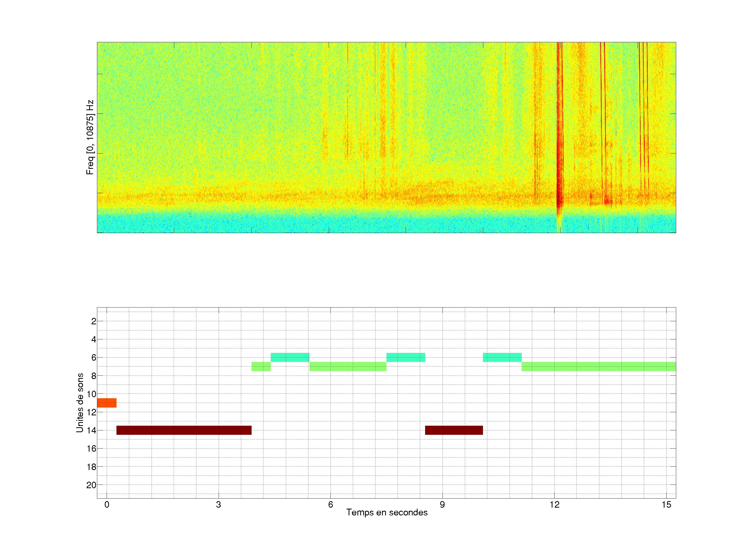Click the x-axis tick label 9
The height and width of the screenshot is (560, 747).
click(x=442, y=505)
